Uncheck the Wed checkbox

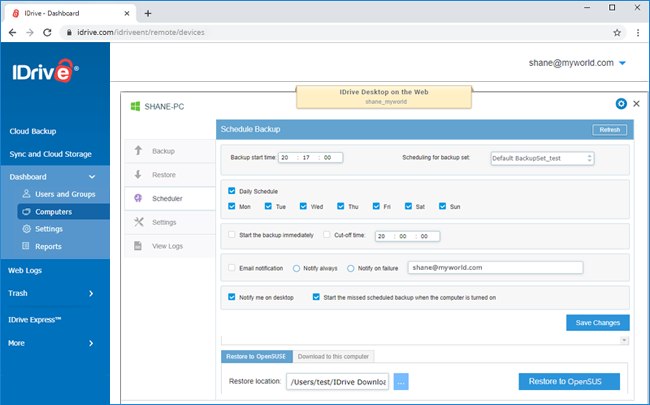(303, 206)
